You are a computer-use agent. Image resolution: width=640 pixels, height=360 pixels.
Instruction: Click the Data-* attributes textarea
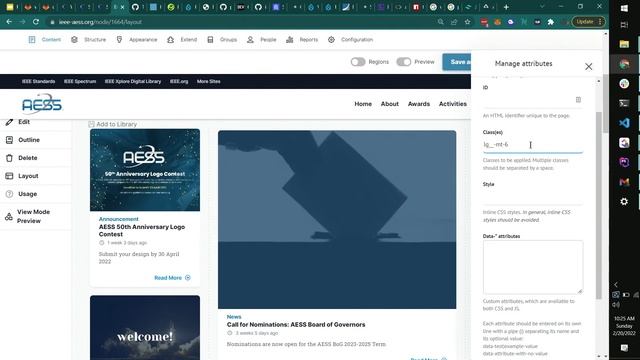coord(533,267)
